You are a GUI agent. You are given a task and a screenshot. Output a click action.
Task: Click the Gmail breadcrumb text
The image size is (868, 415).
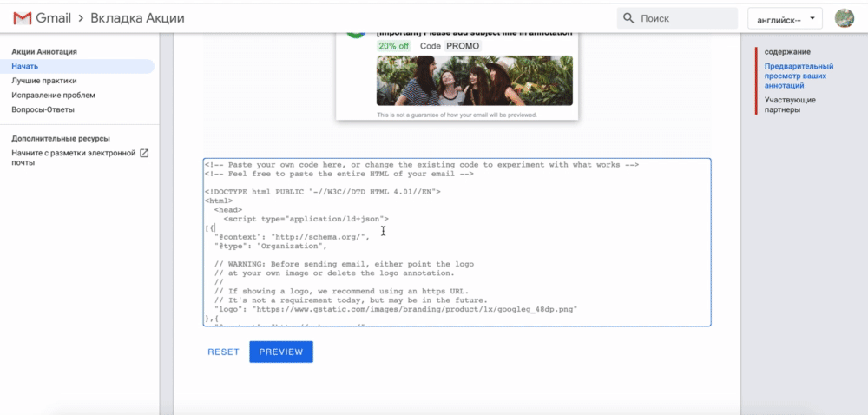53,18
